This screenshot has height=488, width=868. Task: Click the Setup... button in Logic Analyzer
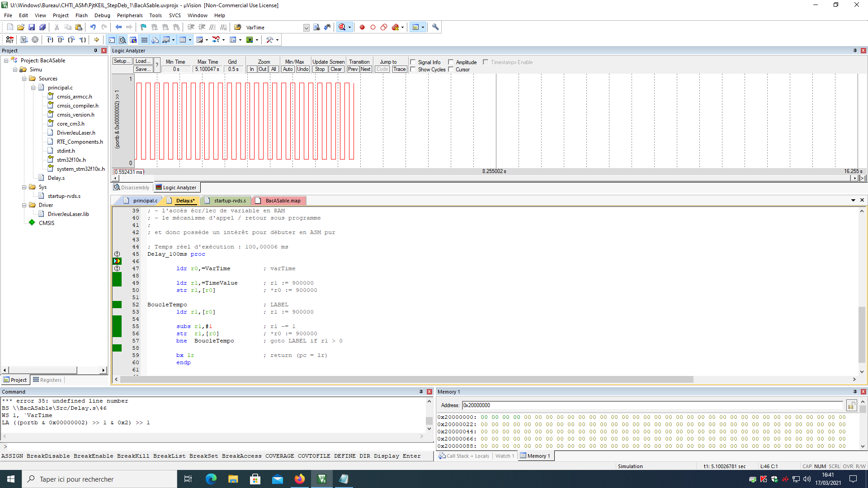point(122,61)
